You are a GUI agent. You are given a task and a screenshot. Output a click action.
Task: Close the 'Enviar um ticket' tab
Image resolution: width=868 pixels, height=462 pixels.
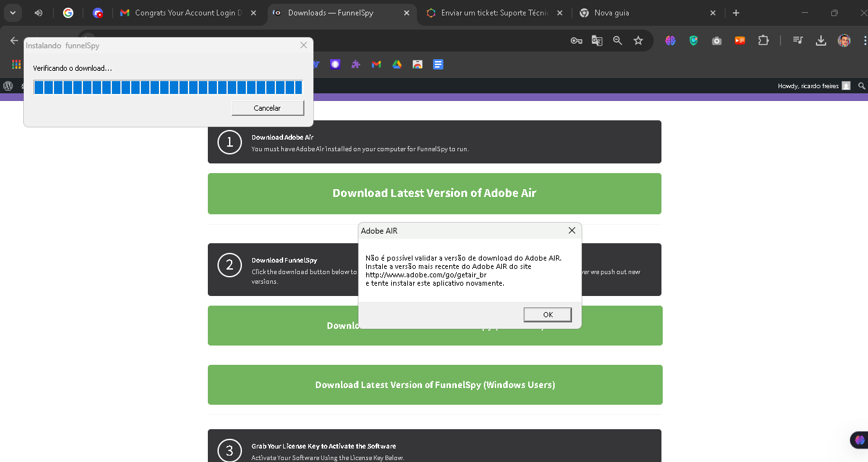tap(560, 13)
